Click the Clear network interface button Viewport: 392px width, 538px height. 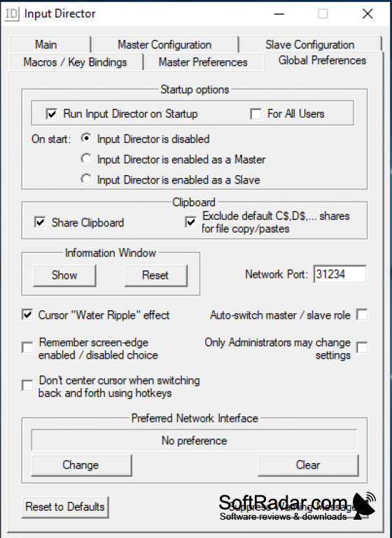pyautogui.click(x=308, y=465)
